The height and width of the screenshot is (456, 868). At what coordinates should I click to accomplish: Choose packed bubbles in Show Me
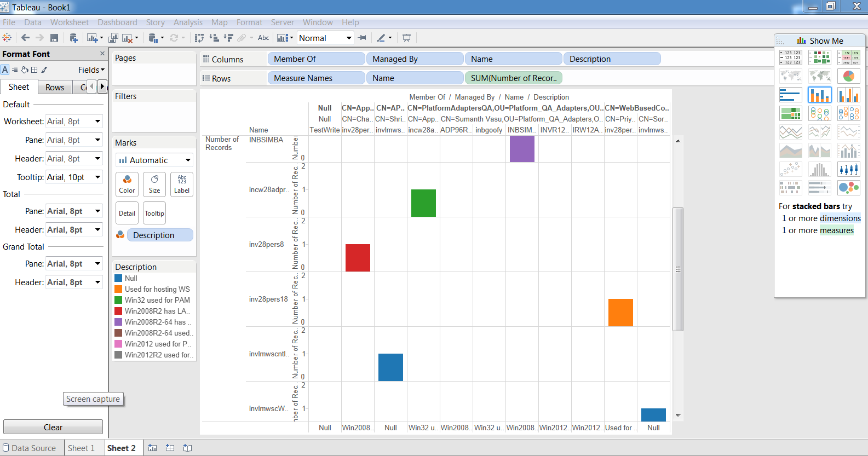[848, 188]
